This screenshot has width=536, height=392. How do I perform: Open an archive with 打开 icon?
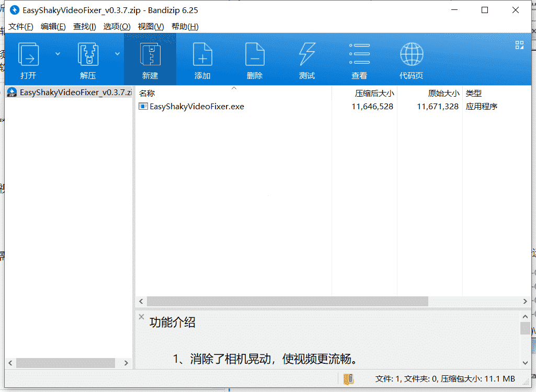click(28, 55)
